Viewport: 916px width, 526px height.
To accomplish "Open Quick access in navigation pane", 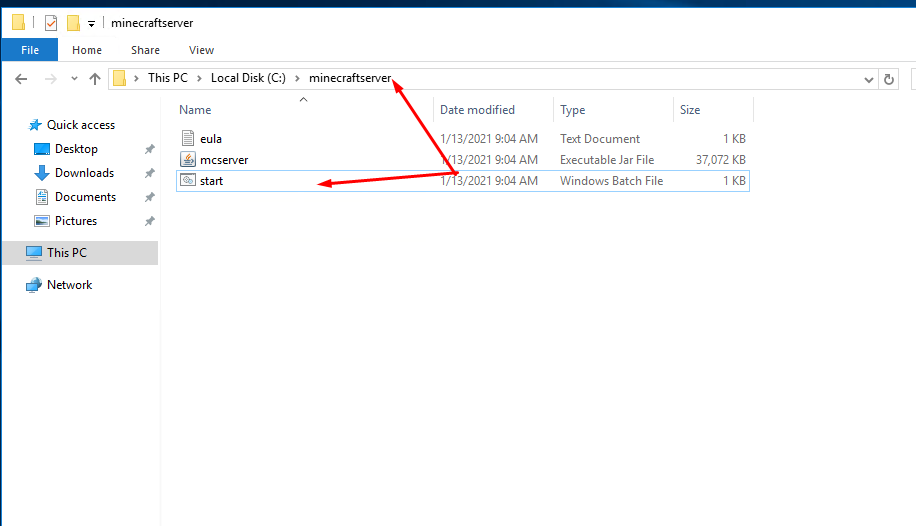I will (81, 125).
